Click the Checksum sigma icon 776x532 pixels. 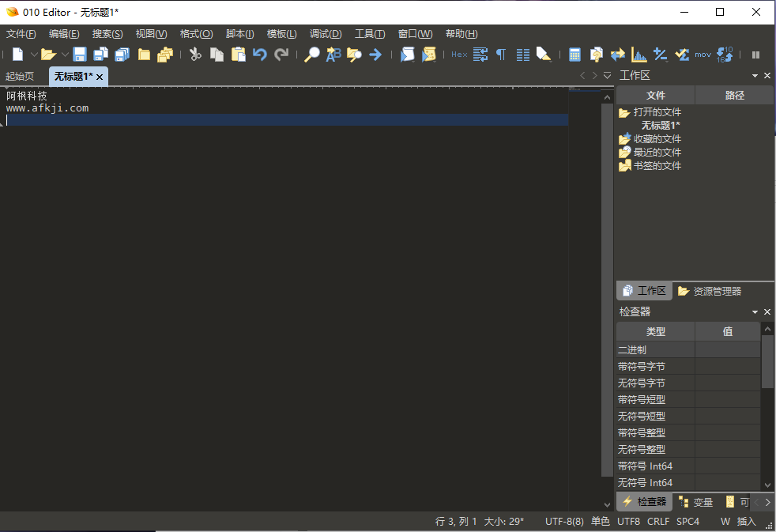[x=682, y=55]
